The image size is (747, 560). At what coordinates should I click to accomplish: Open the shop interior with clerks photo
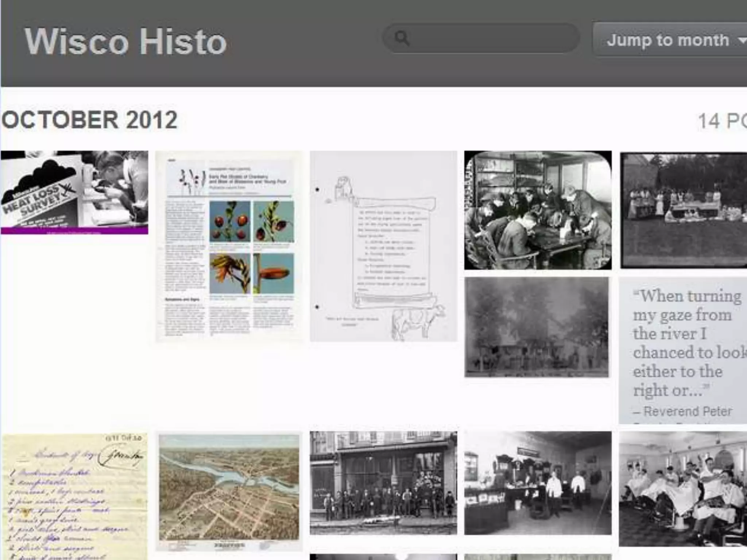538,483
